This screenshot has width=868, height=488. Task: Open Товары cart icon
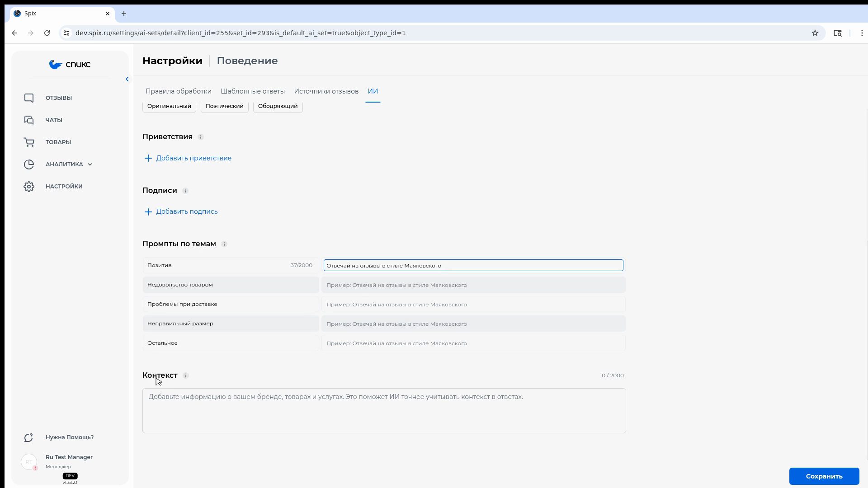tap(29, 142)
